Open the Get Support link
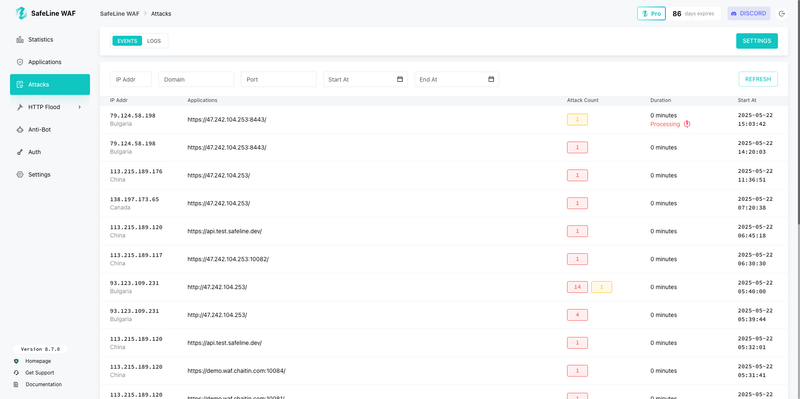This screenshot has height=399, width=800. (x=40, y=372)
